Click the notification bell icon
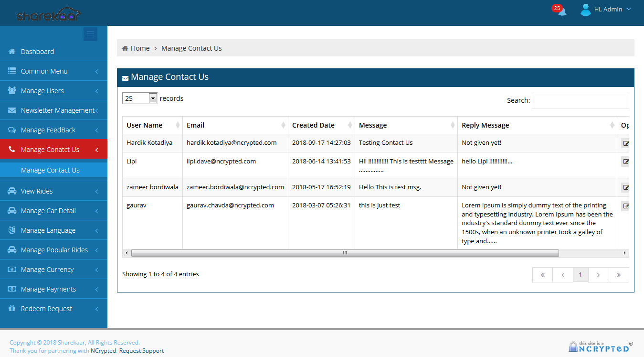644x357 pixels. coord(562,11)
